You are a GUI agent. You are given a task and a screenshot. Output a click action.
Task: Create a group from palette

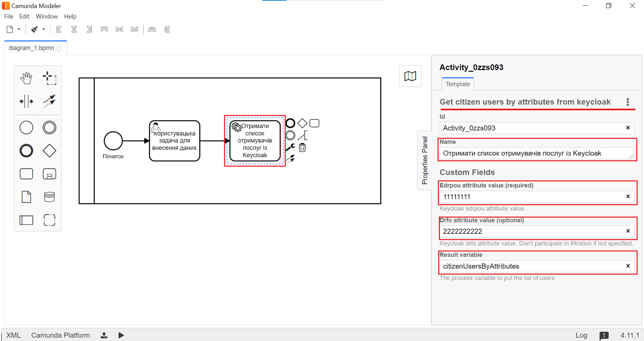(49, 220)
